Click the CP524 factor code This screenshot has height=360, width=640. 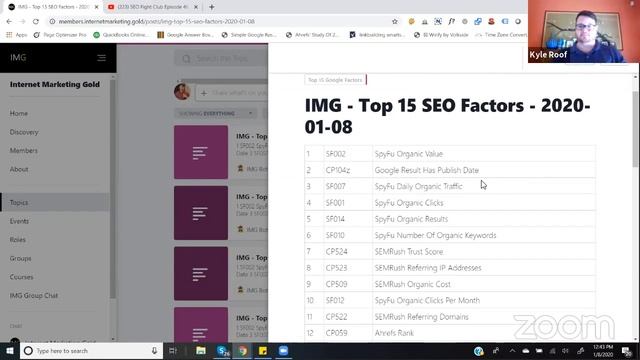pyautogui.click(x=336, y=252)
